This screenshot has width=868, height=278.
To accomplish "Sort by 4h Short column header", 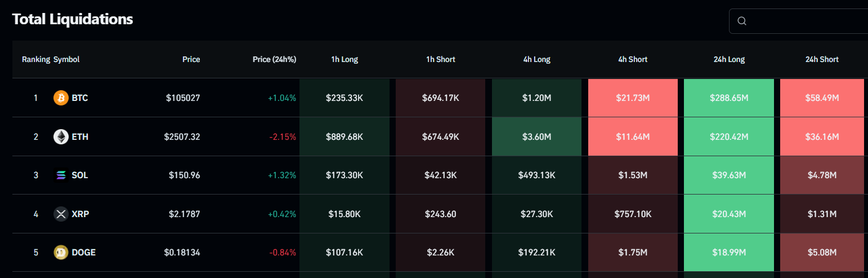I will pyautogui.click(x=633, y=59).
